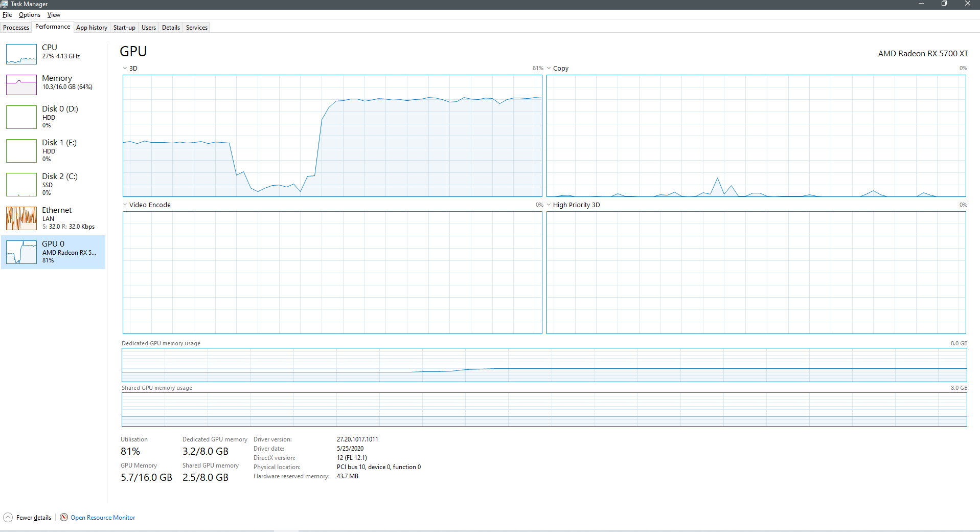980x532 pixels.
Task: Click the 3D utilisation graph
Action: pos(332,136)
